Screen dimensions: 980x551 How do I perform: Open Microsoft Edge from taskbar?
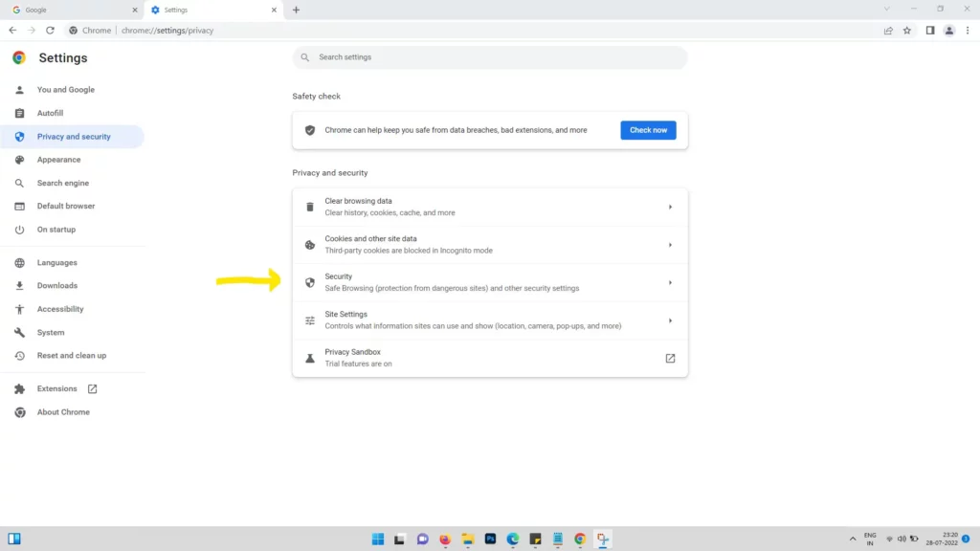[513, 539]
